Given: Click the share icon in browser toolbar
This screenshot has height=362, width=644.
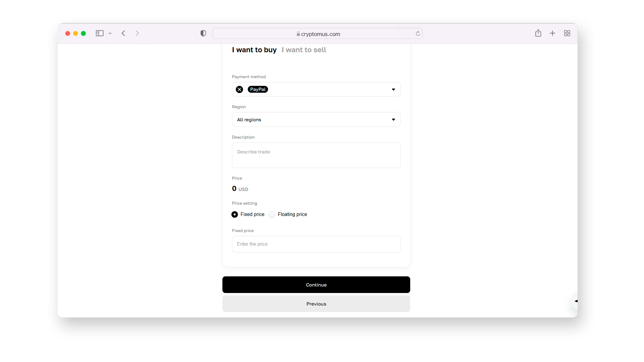Looking at the screenshot, I should pyautogui.click(x=538, y=33).
